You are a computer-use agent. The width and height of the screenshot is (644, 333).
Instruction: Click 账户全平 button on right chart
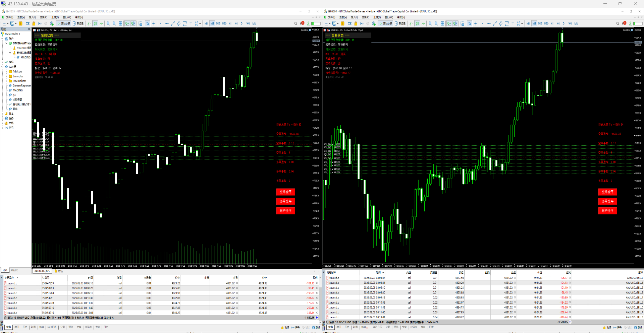(607, 211)
